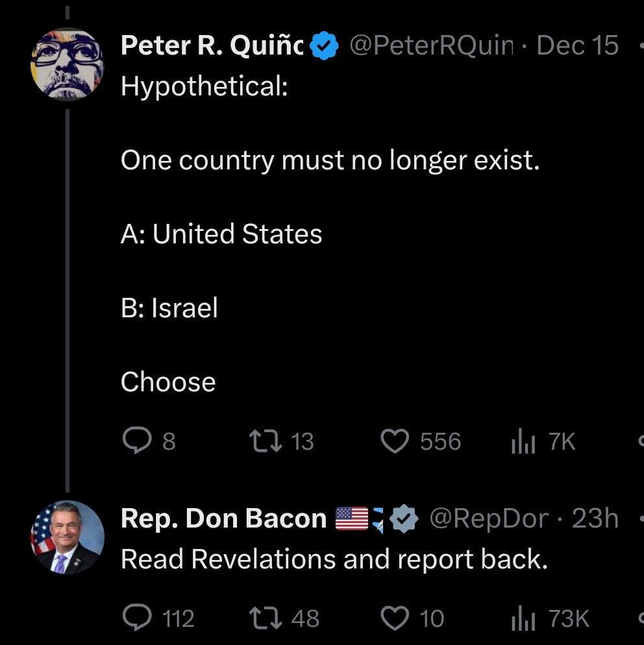Screen dimensions: 644x645
Task: Like the tweet with 556 likes
Action: pyautogui.click(x=395, y=441)
